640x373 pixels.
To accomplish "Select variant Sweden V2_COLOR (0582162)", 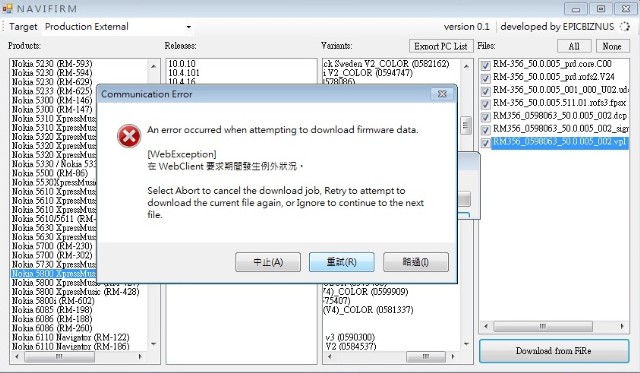I will 386,64.
